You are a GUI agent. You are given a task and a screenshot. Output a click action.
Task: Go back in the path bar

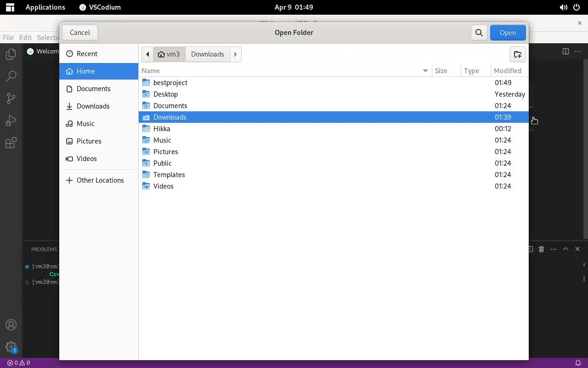click(147, 54)
